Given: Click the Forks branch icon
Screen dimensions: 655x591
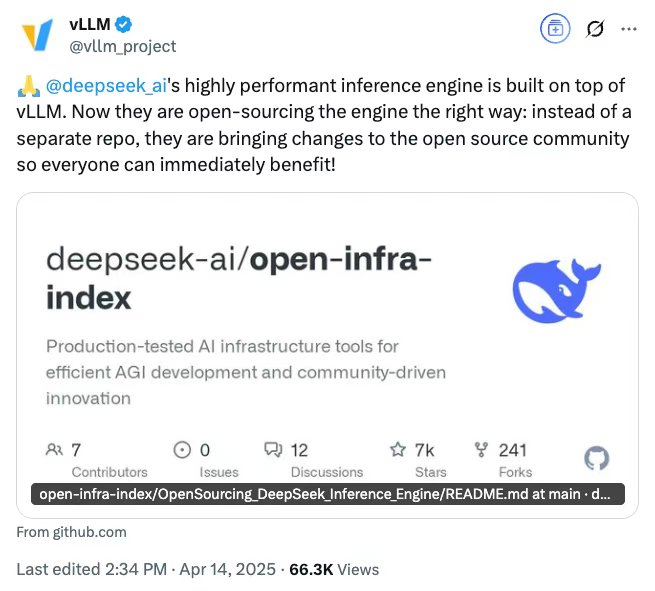Looking at the screenshot, I should 481,450.
